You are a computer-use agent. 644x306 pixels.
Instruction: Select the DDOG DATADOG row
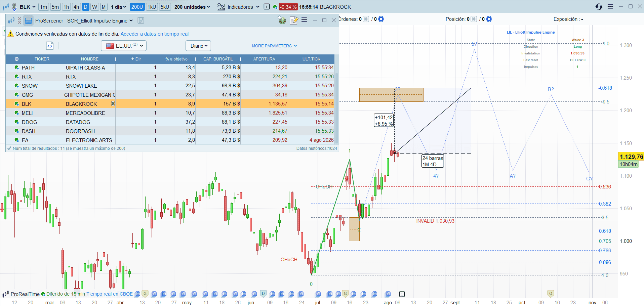click(170, 122)
